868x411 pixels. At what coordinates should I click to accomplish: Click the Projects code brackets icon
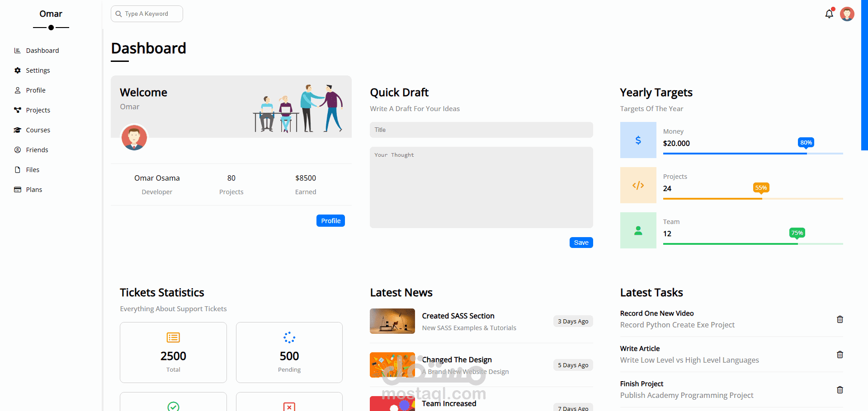[x=638, y=185]
